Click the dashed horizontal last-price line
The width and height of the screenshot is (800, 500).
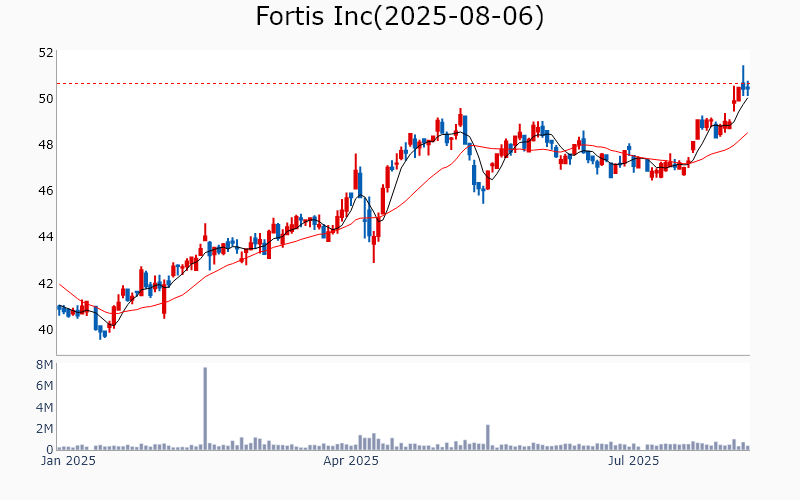pyautogui.click(x=400, y=83)
